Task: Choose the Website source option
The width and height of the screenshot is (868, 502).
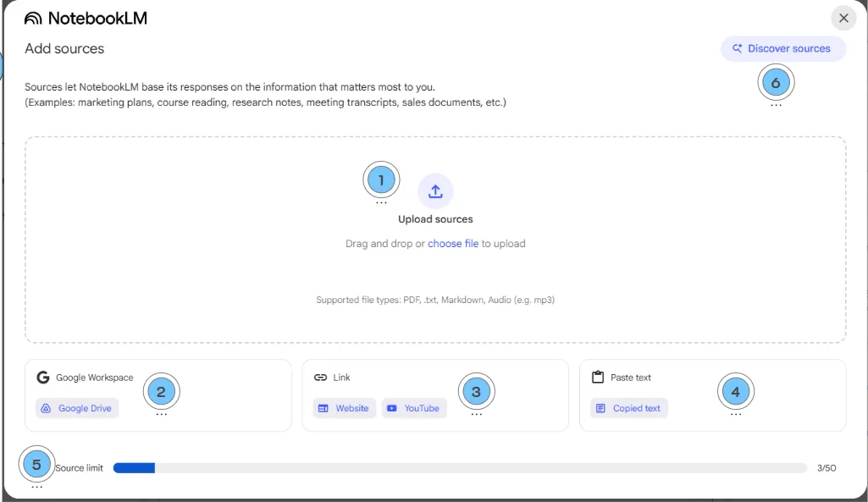Action: click(x=344, y=408)
